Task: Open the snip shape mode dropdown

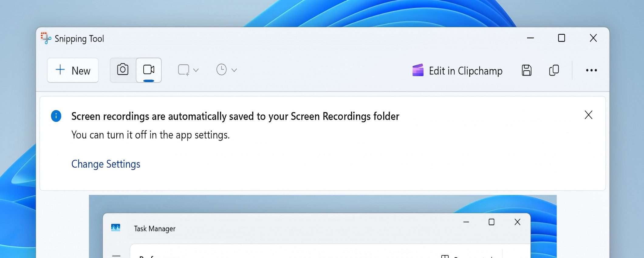Action: pyautogui.click(x=188, y=70)
